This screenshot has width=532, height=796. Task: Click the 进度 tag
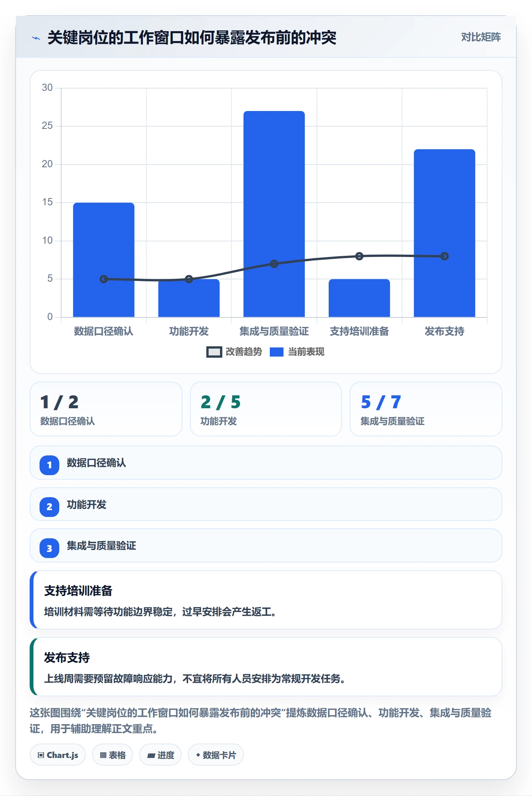click(x=161, y=755)
